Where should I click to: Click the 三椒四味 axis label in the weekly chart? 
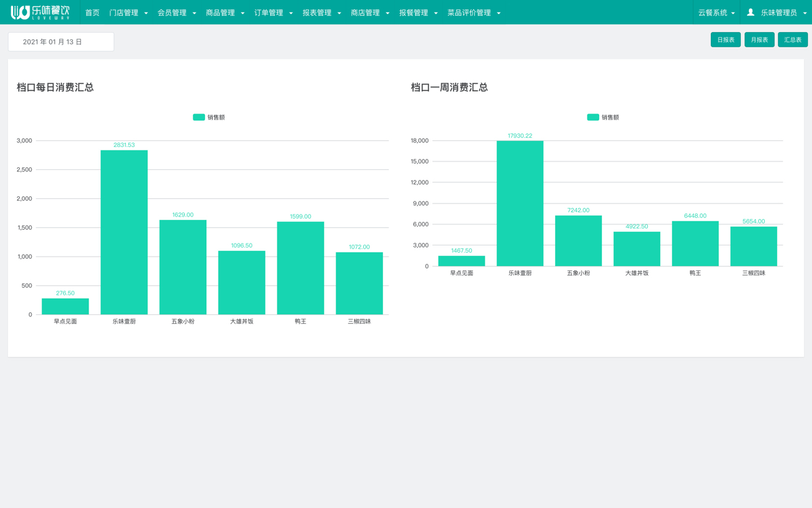tap(754, 273)
